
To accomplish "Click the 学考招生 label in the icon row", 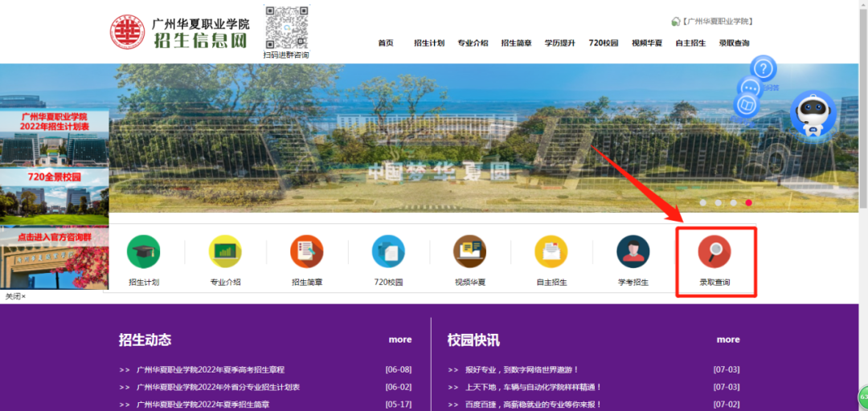I will tap(633, 282).
